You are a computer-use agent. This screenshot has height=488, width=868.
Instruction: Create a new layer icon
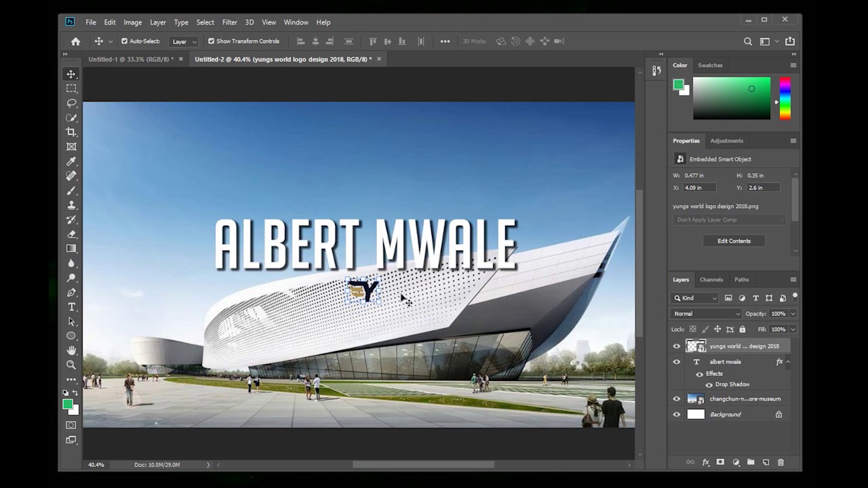pos(766,462)
